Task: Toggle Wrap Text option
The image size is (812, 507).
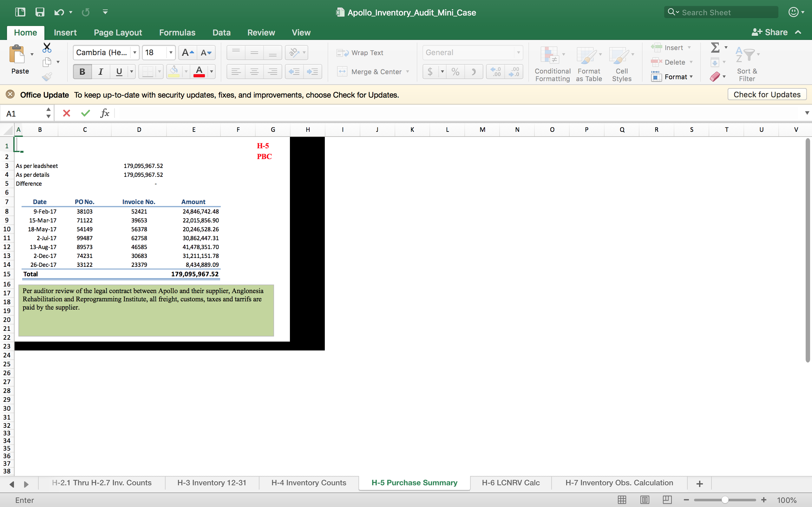Action: tap(360, 53)
